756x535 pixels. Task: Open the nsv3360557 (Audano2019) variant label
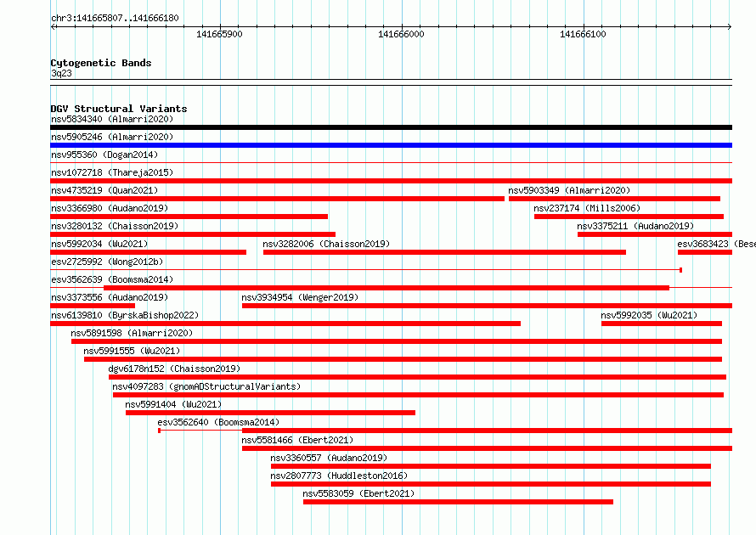(x=329, y=458)
